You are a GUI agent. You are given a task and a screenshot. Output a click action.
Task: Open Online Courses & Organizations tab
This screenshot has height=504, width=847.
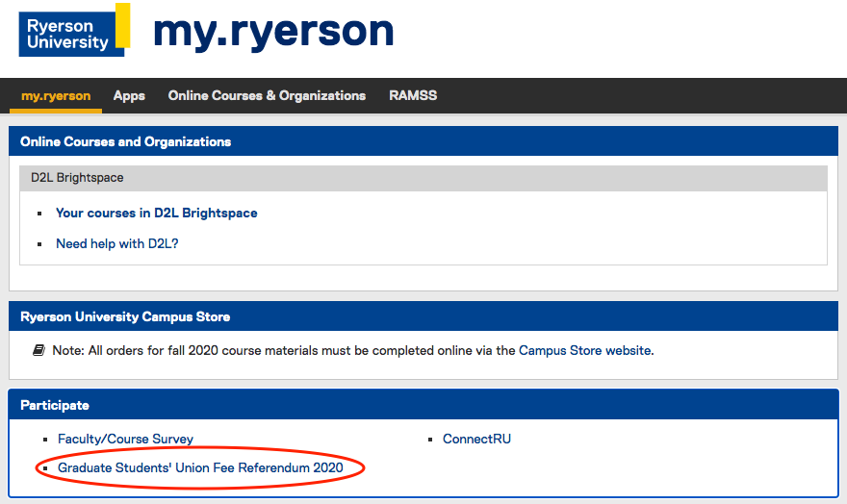267,95
